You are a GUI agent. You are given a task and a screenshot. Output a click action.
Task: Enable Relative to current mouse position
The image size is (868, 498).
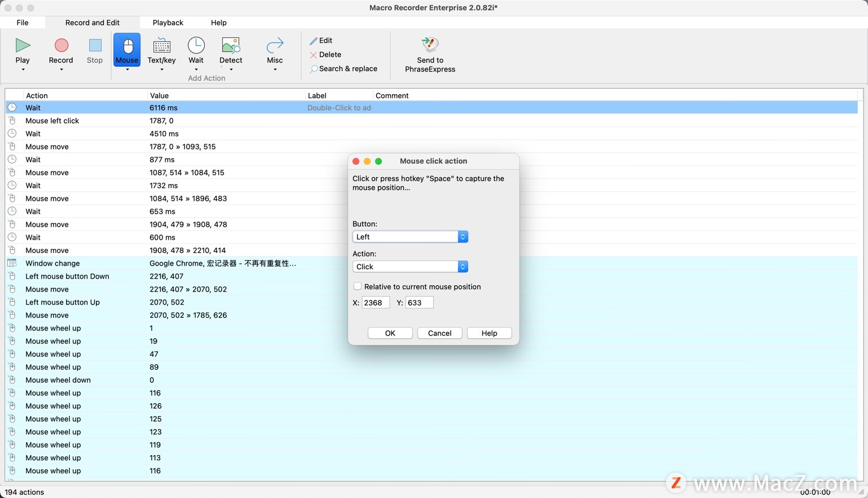point(358,287)
